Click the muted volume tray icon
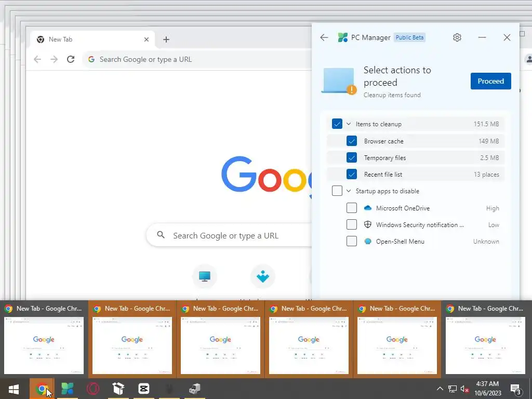The image size is (532, 399). tap(464, 389)
